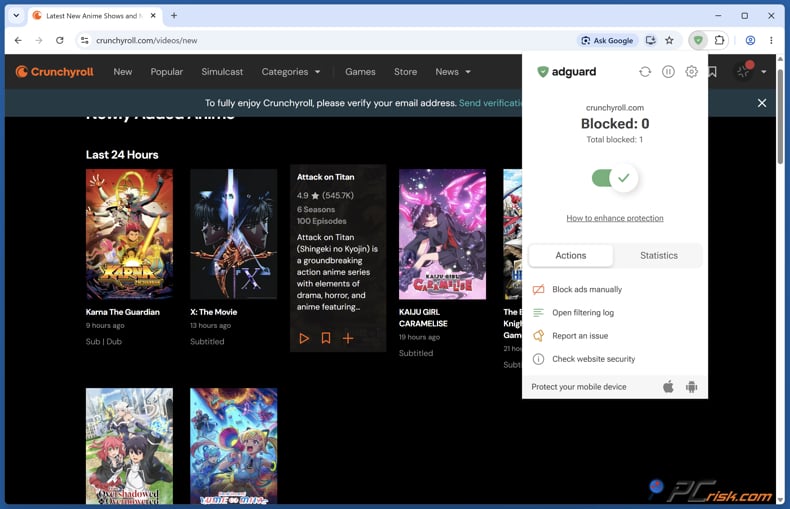Click the Apple iOS icon in AdGuard
The width and height of the screenshot is (790, 509).
coord(668,387)
